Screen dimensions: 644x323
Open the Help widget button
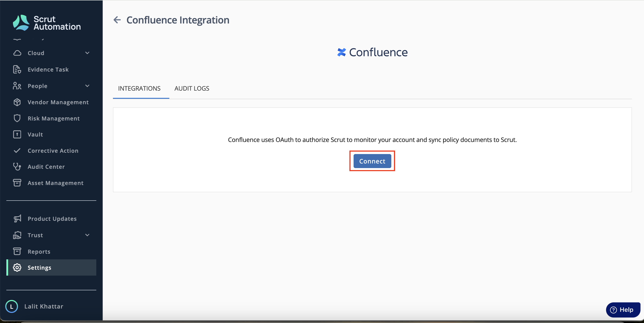[623, 310]
